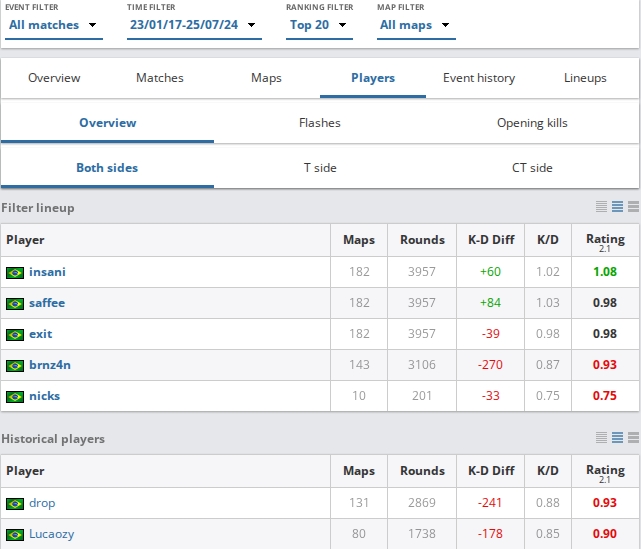Select large row density icon in Historical players

633,438
